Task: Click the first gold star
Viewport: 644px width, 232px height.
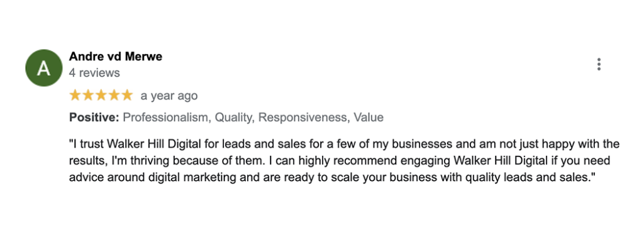Action: [75, 96]
